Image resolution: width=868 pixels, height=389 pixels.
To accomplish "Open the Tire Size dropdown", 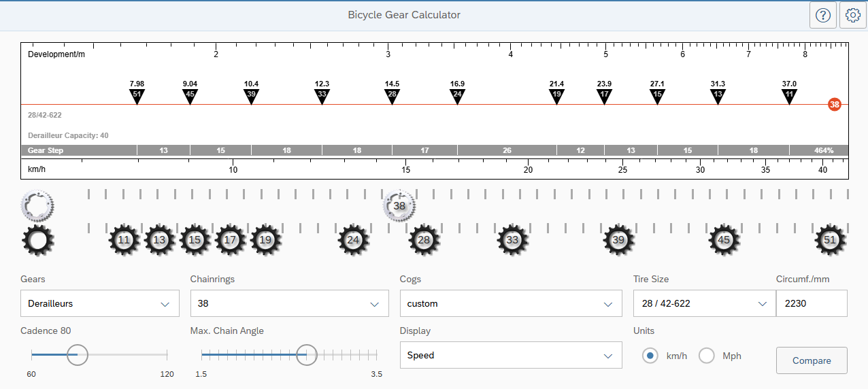I will [x=704, y=303].
